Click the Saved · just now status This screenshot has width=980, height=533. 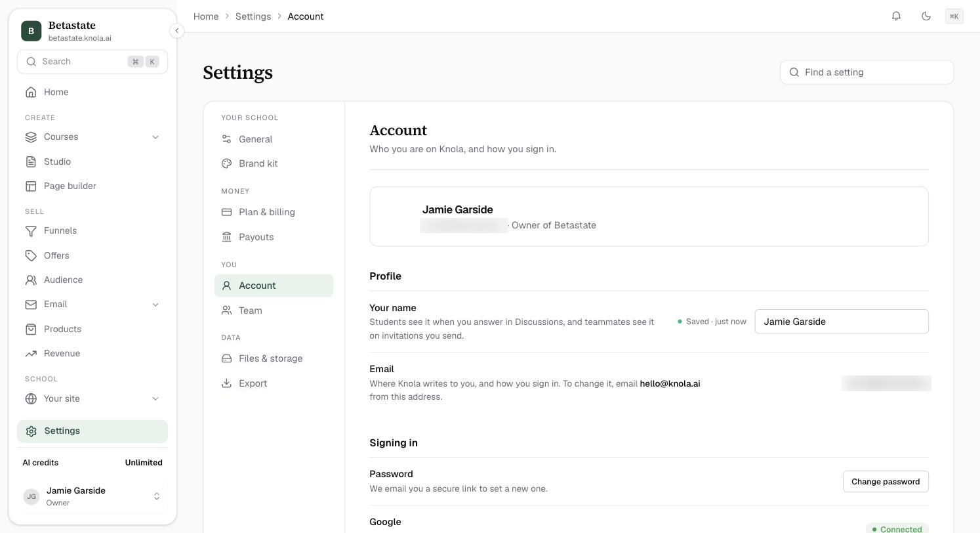pyautogui.click(x=712, y=322)
